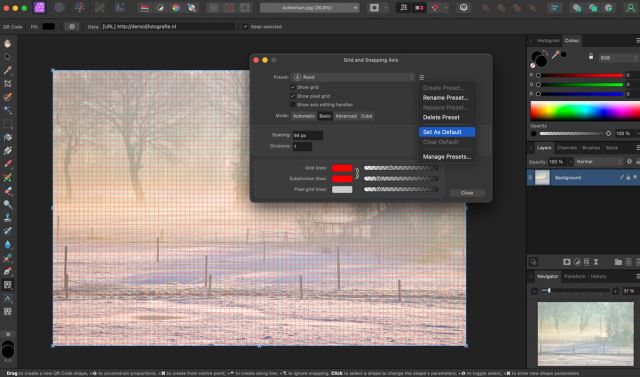The height and width of the screenshot is (377, 640).
Task: Choose Set As Default menu item
Action: [x=447, y=132]
